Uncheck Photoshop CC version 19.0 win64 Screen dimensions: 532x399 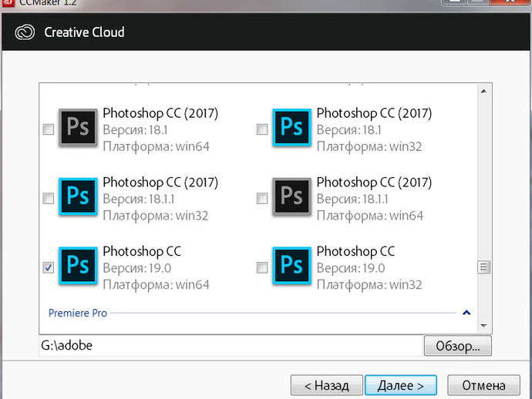coord(48,267)
